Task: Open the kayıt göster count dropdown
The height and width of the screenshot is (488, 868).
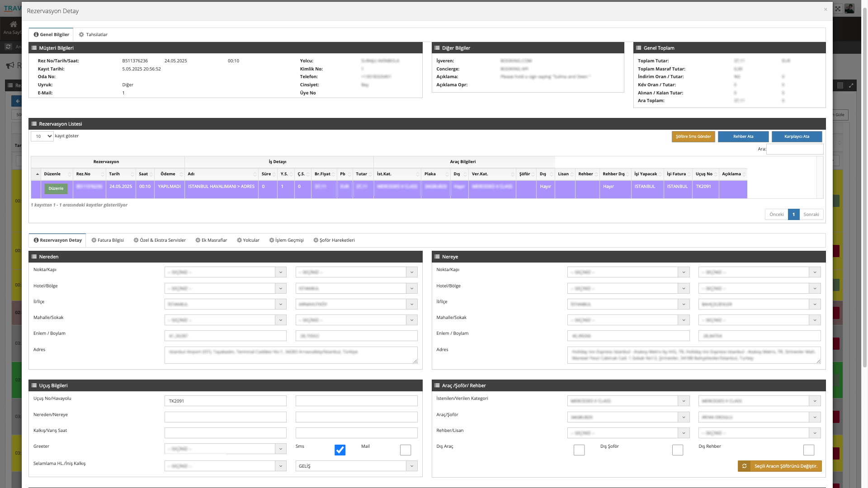Action: 42,136
